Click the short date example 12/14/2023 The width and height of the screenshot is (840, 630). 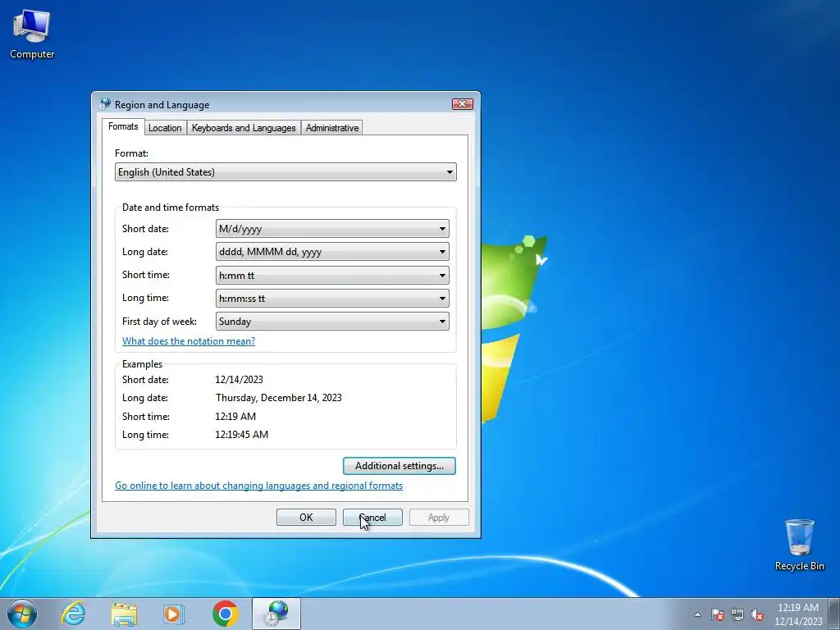[x=239, y=379]
